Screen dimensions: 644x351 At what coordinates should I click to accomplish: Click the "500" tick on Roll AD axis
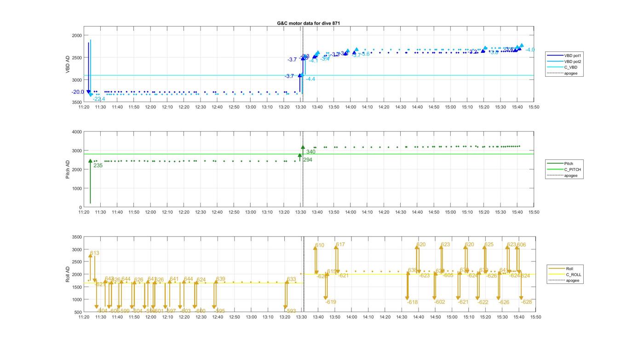78,312
